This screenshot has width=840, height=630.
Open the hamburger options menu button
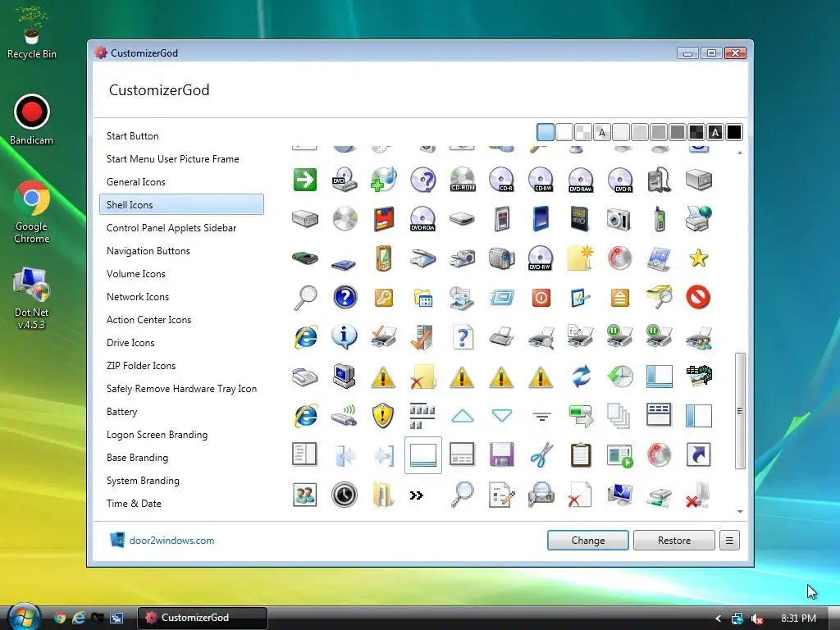pyautogui.click(x=729, y=541)
